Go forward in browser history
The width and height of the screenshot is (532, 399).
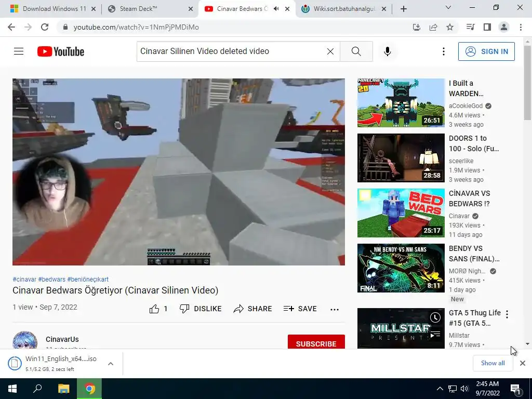point(28,27)
